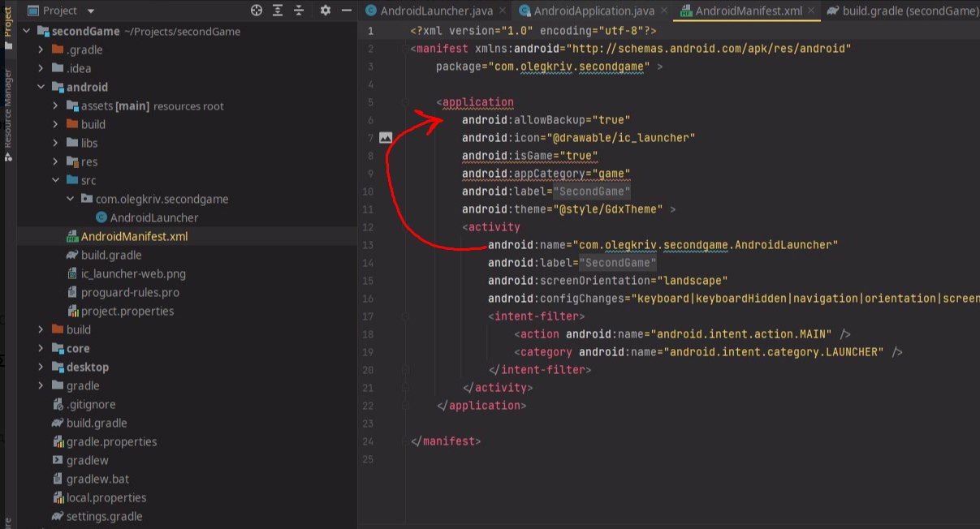Hide the Project panel with minus icon
Screen dimensions: 980x529
pos(347,11)
